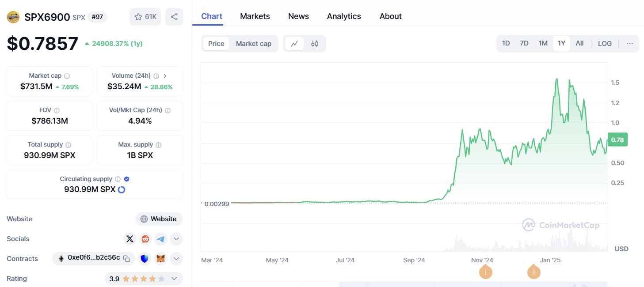The image size is (644, 287).
Task: Switch to the Analytics tab
Action: coord(344,16)
